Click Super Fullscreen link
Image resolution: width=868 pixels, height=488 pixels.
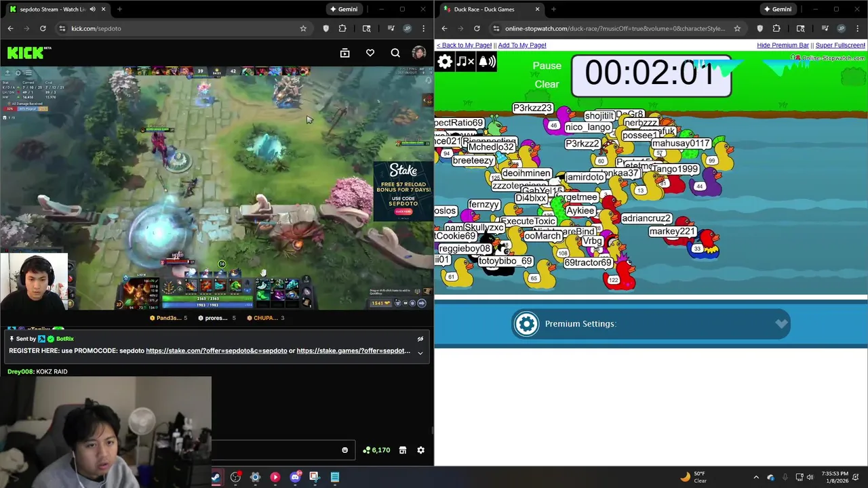point(840,45)
